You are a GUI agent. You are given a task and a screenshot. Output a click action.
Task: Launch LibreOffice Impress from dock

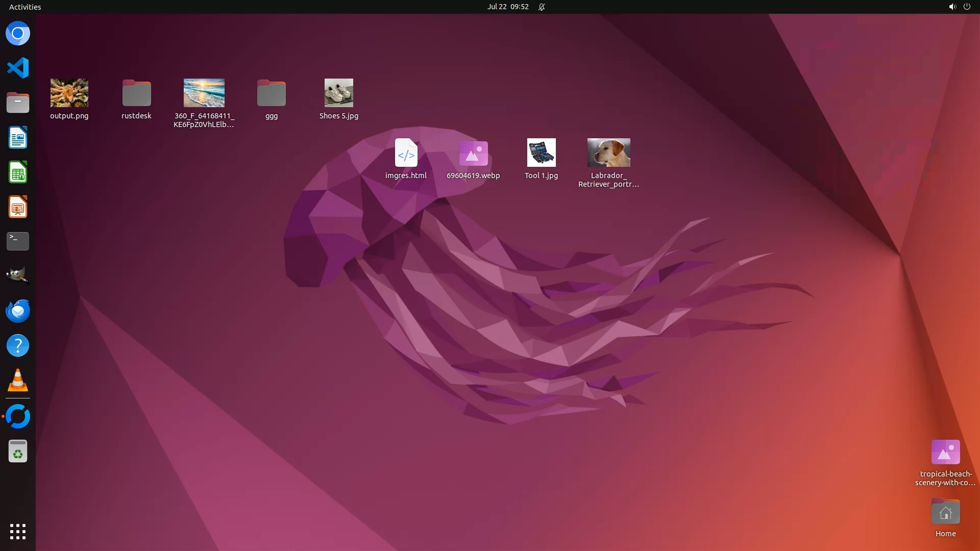(x=18, y=207)
